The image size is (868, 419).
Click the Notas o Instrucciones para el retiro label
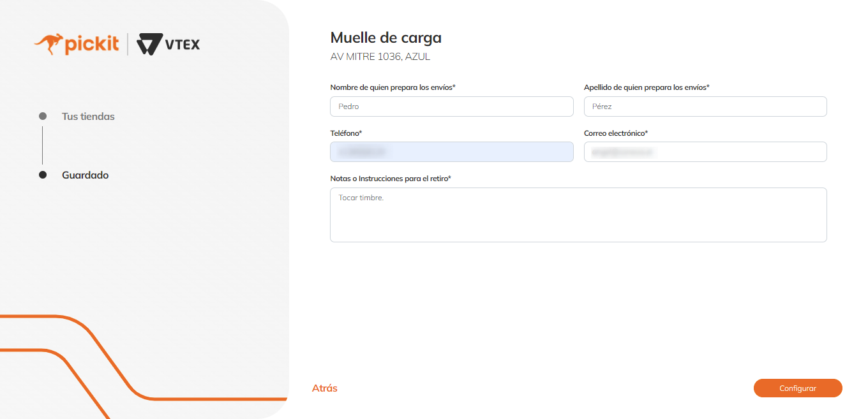click(x=390, y=179)
